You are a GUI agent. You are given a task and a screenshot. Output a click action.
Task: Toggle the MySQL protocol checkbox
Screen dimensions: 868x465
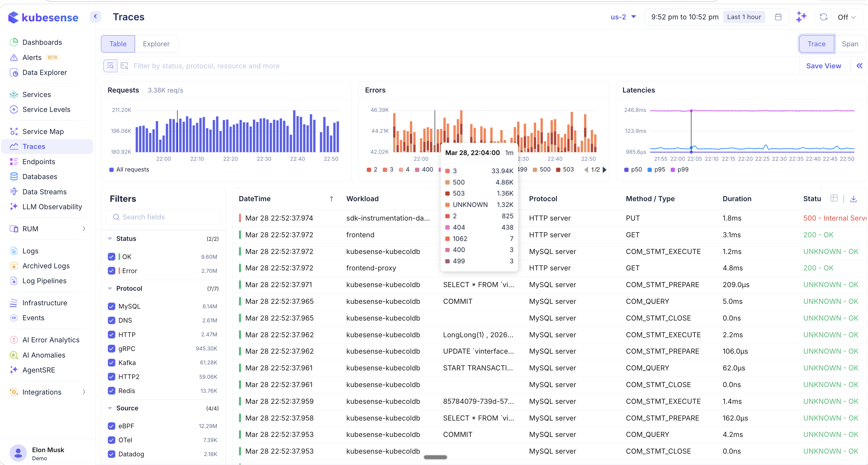pyautogui.click(x=111, y=306)
